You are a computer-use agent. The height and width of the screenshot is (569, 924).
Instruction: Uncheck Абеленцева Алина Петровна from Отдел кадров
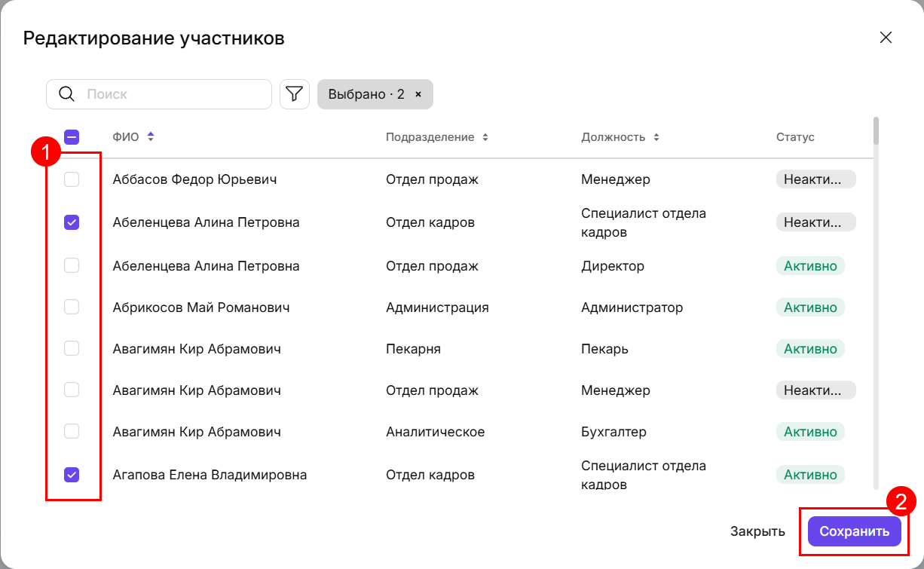72,222
